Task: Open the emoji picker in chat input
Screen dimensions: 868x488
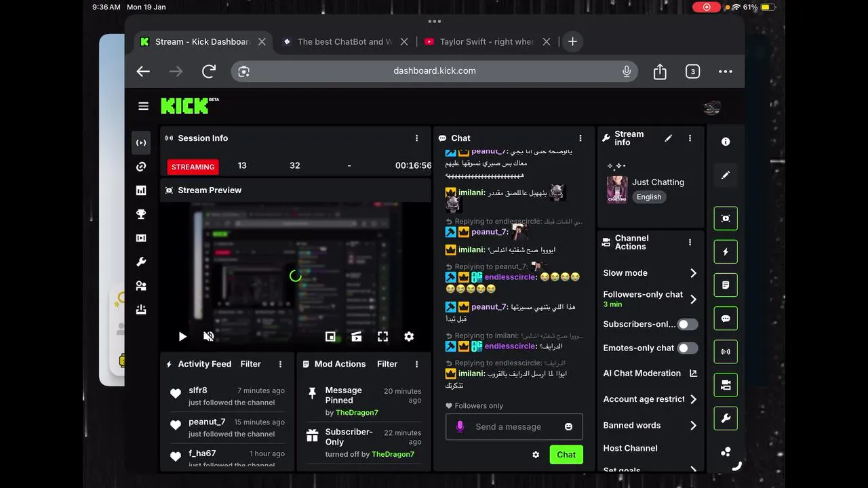Action: point(568,426)
